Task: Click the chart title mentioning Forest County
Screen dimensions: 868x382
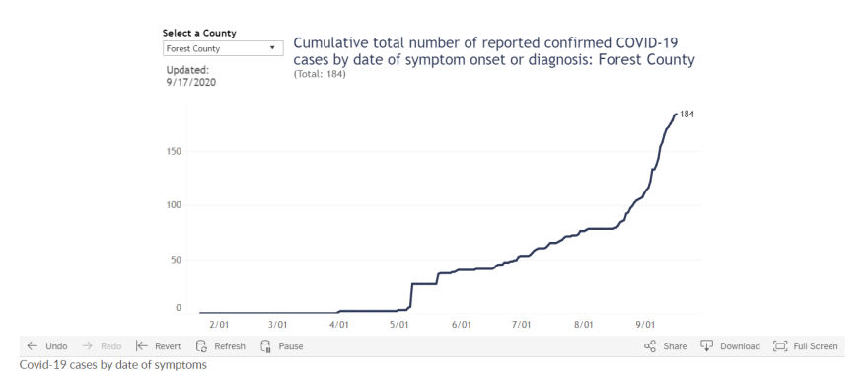Action: pyautogui.click(x=494, y=51)
